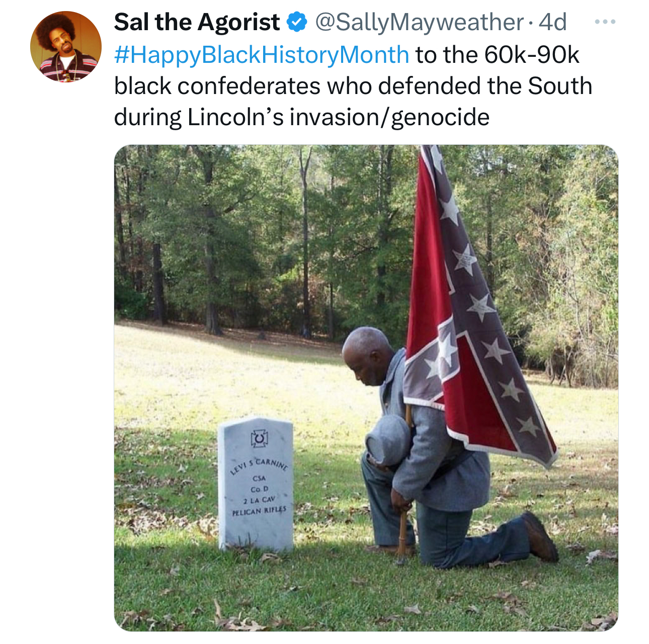Screen dimensions: 649x644
Task: Click the words Lincoln's invasion/genocide
Action: 339,117
